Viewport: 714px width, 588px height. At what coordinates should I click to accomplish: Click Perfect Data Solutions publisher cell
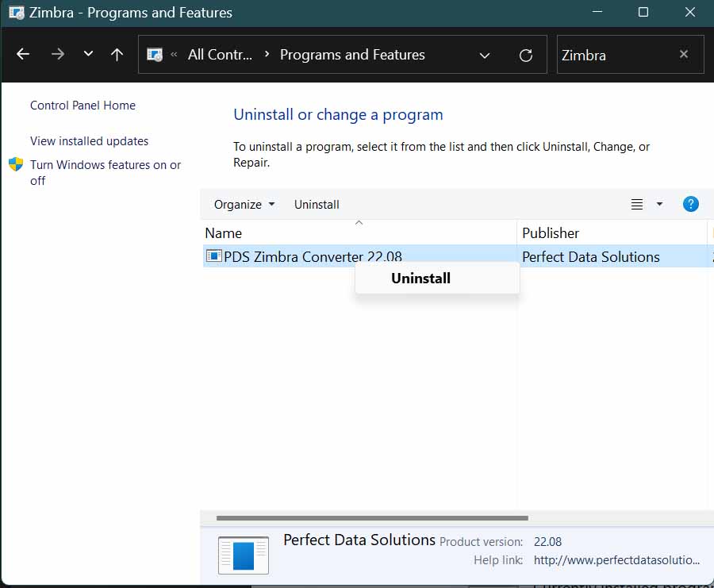click(590, 257)
